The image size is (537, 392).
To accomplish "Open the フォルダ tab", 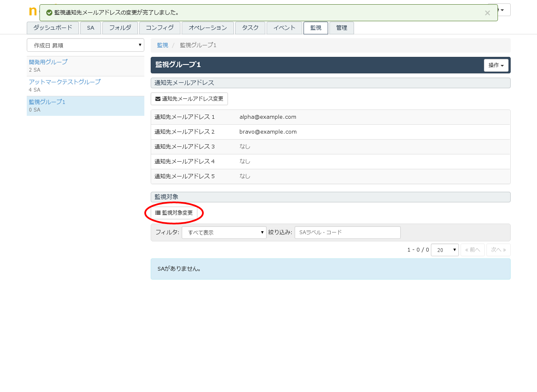I will (x=120, y=28).
